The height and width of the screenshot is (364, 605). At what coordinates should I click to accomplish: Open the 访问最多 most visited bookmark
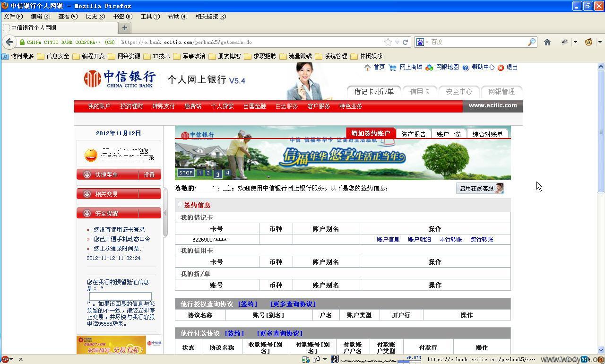coord(18,56)
